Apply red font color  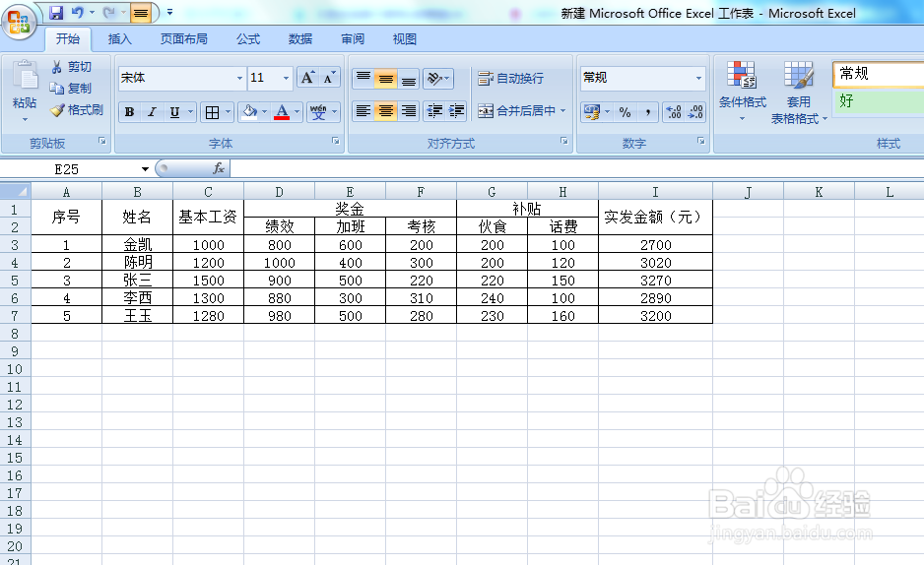[282, 112]
